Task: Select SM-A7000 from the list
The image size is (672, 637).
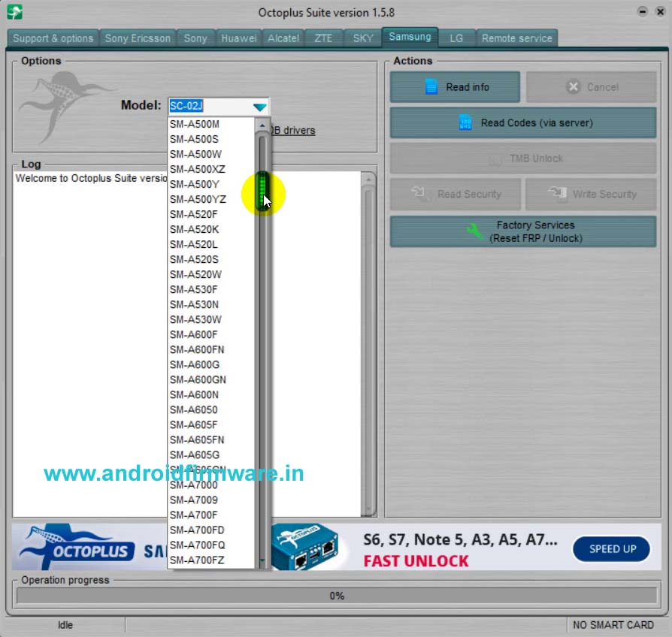Action: pos(211,485)
